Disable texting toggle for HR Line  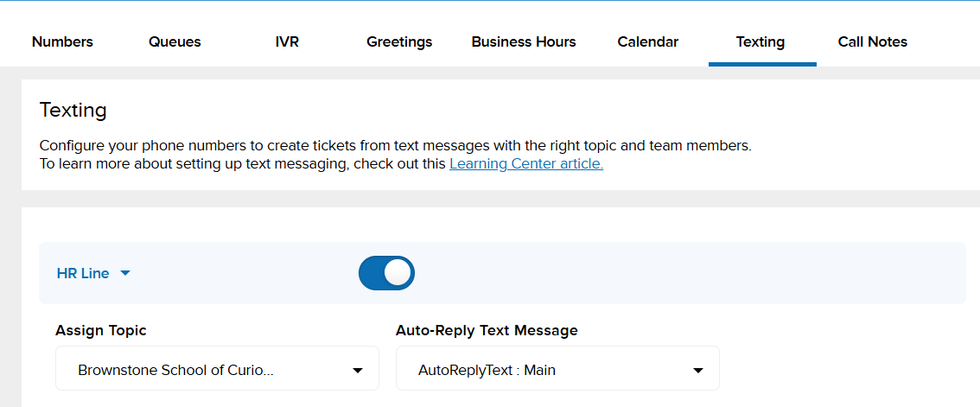386,273
